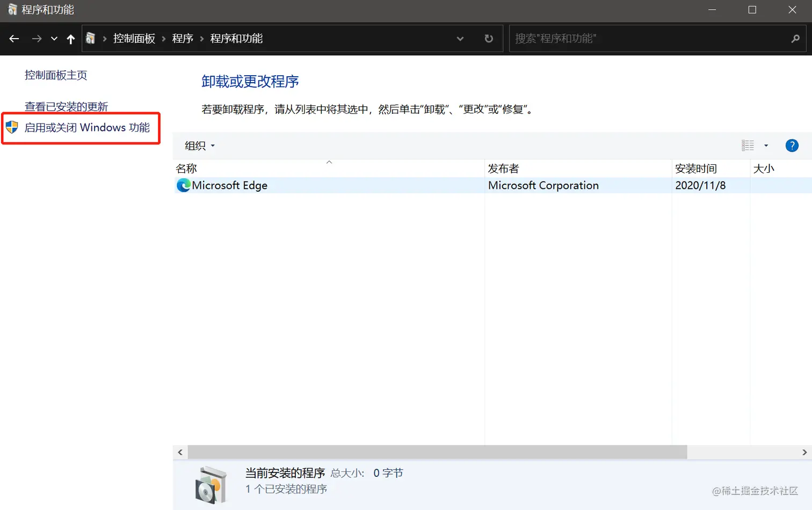
Task: Open 控制面板 breadcrumb in address bar
Action: [134, 39]
